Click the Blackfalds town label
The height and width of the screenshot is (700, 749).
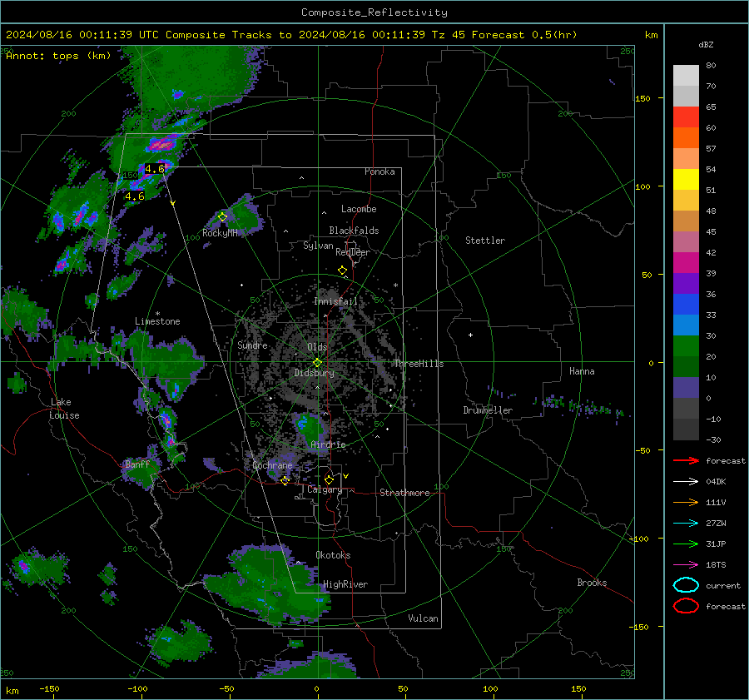[x=354, y=231]
